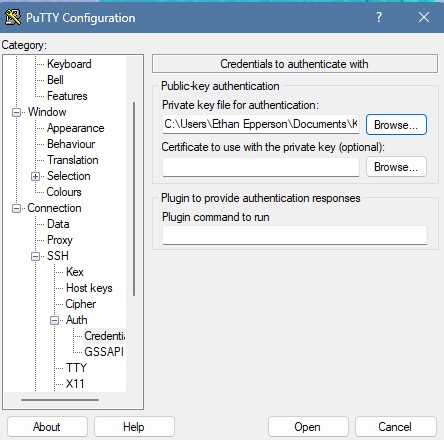
Task: Click the category tree horizontal scrollbar
Action: pyautogui.click(x=60, y=400)
